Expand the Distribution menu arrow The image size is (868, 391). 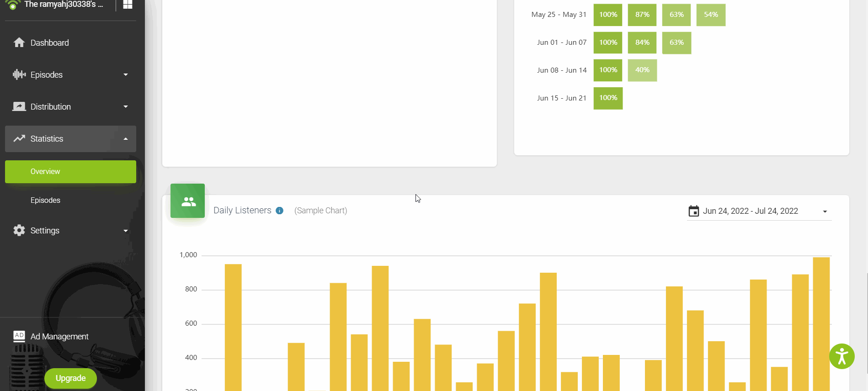[x=126, y=106]
